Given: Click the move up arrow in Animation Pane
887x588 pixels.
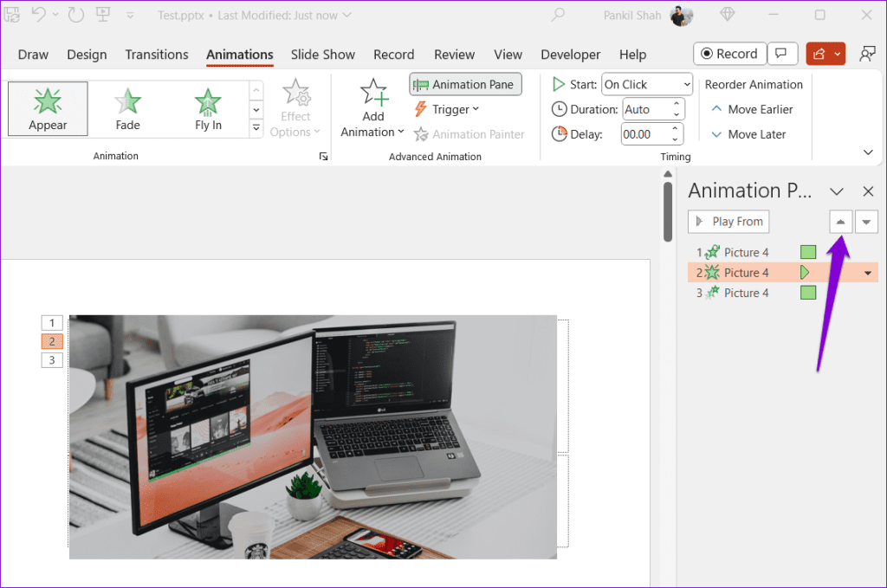Looking at the screenshot, I should click(840, 222).
